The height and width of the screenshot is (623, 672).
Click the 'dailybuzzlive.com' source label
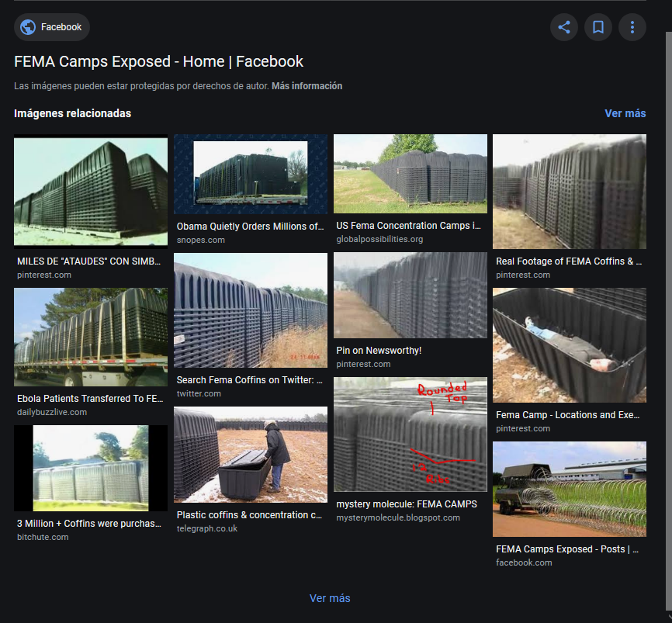click(52, 412)
